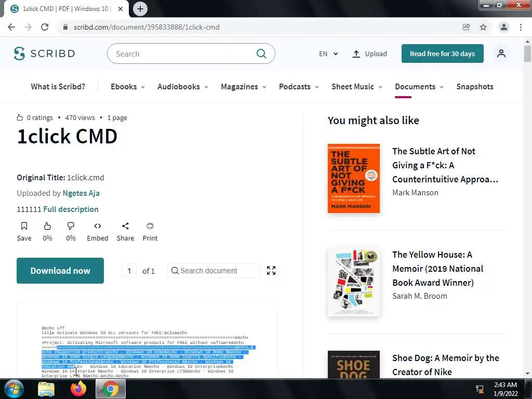Expand Full description link
This screenshot has width=532, height=399.
coord(71,209)
